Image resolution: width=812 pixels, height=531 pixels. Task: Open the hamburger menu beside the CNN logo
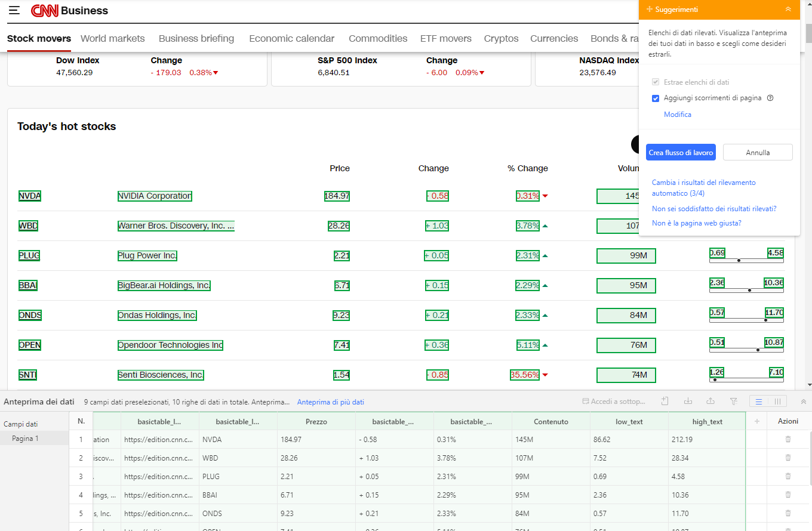(x=14, y=10)
